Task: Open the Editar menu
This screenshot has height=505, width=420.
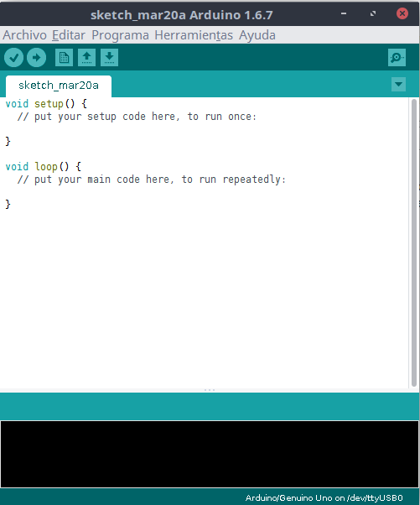Action: [x=69, y=35]
